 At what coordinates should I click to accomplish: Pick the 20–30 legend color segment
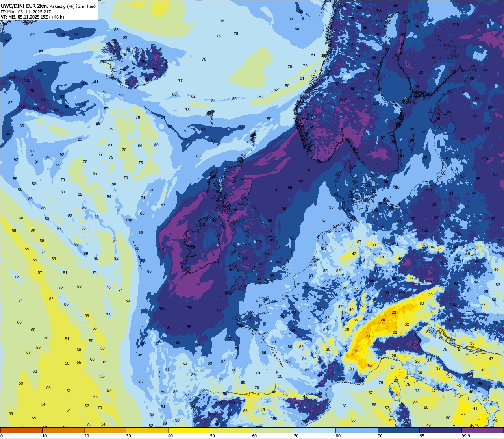pos(105,430)
